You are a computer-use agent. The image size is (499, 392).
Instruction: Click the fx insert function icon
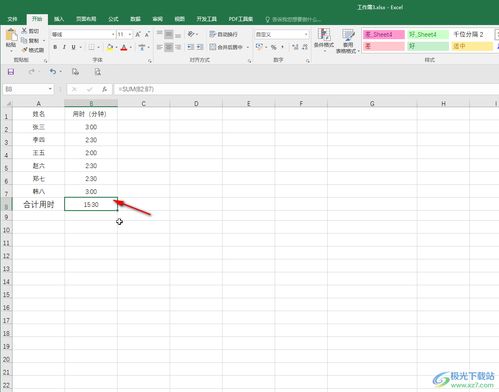point(104,89)
